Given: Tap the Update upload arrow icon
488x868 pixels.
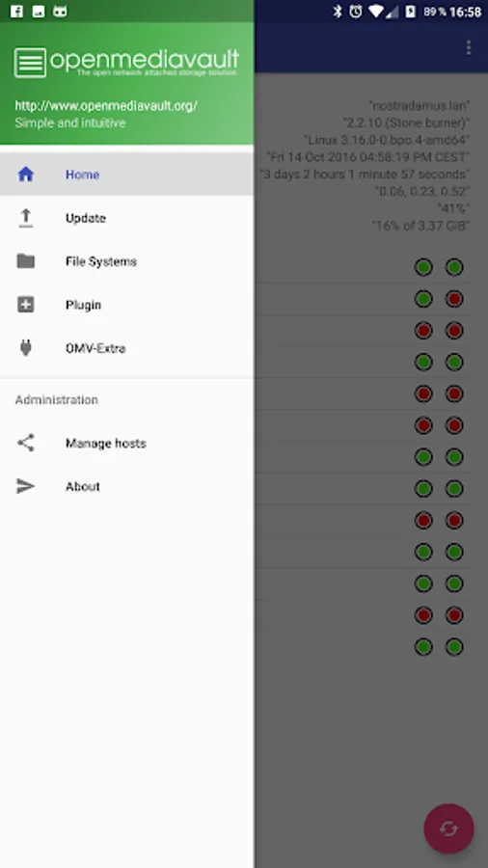Looking at the screenshot, I should point(25,218).
